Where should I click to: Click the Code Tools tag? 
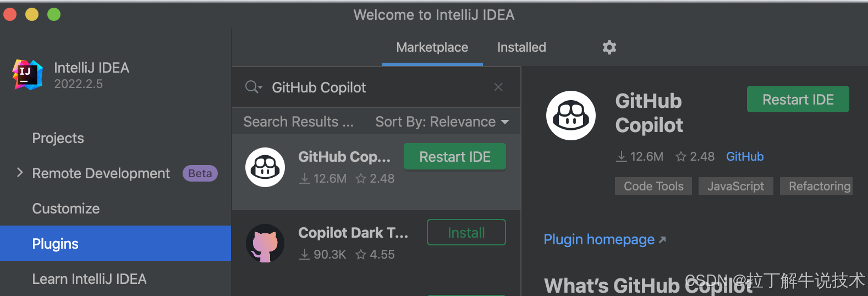[653, 186]
